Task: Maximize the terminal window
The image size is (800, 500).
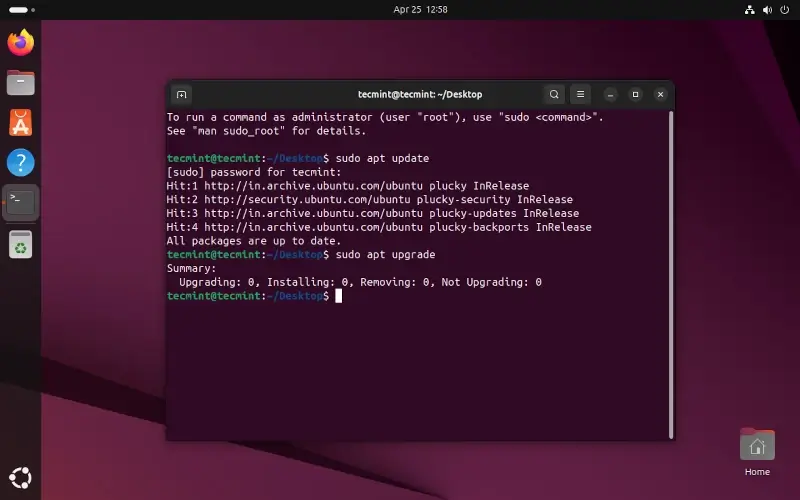Action: pos(635,94)
